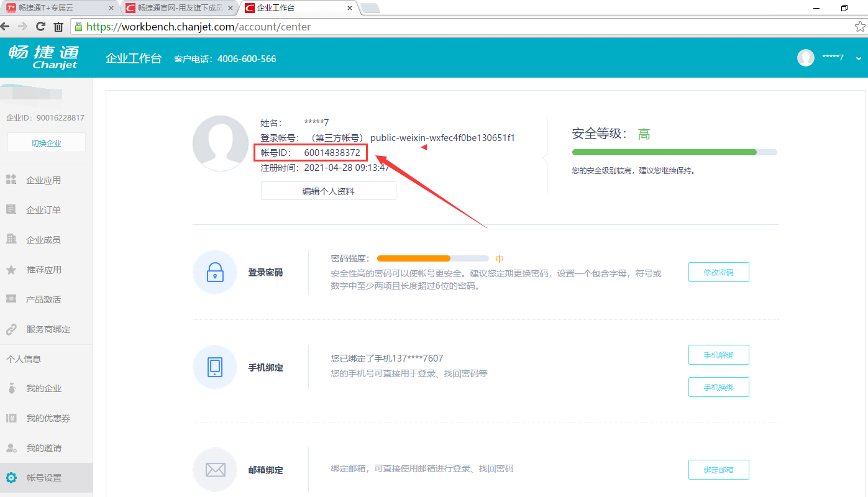Click the 企业订单 clipboard icon
Viewport: 868px width, 497px height.
11,209
